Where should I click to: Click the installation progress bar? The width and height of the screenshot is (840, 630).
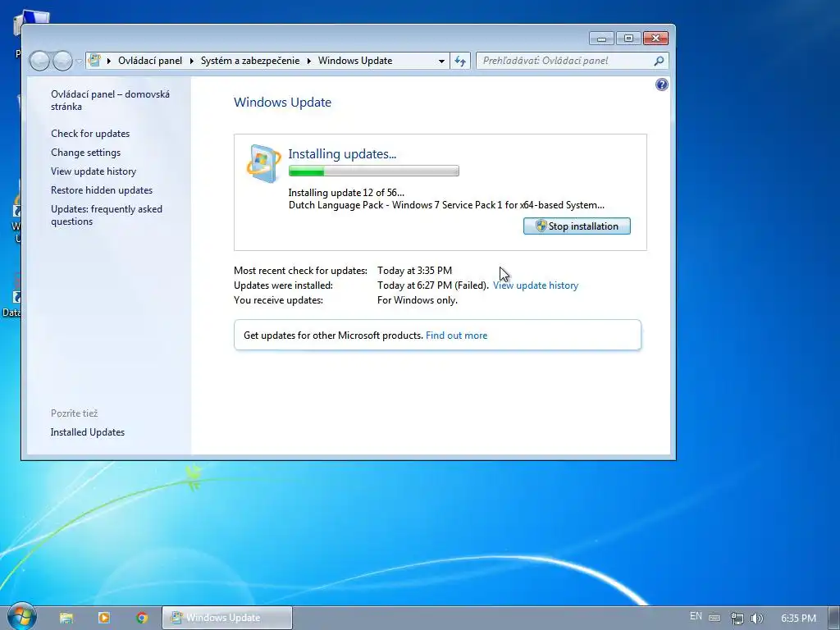[x=373, y=171]
